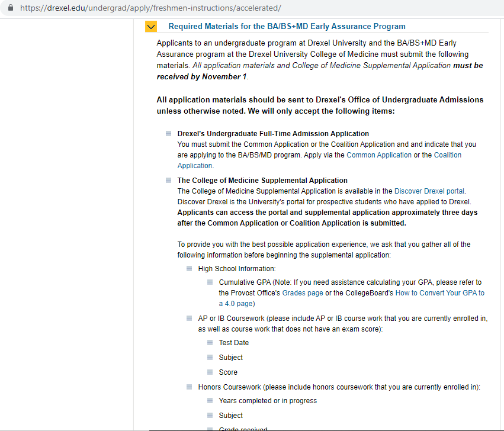Image resolution: width=504 pixels, height=431 pixels.
Task: Open the Grades page link
Action: (x=303, y=293)
